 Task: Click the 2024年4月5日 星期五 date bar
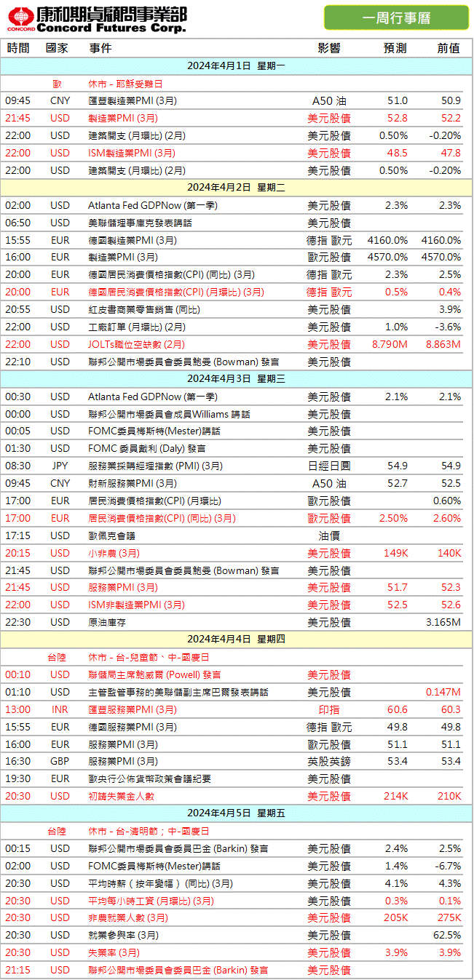click(x=237, y=813)
